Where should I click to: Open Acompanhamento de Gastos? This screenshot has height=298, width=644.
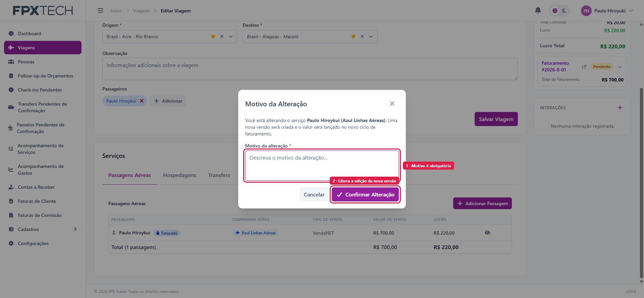(x=43, y=170)
